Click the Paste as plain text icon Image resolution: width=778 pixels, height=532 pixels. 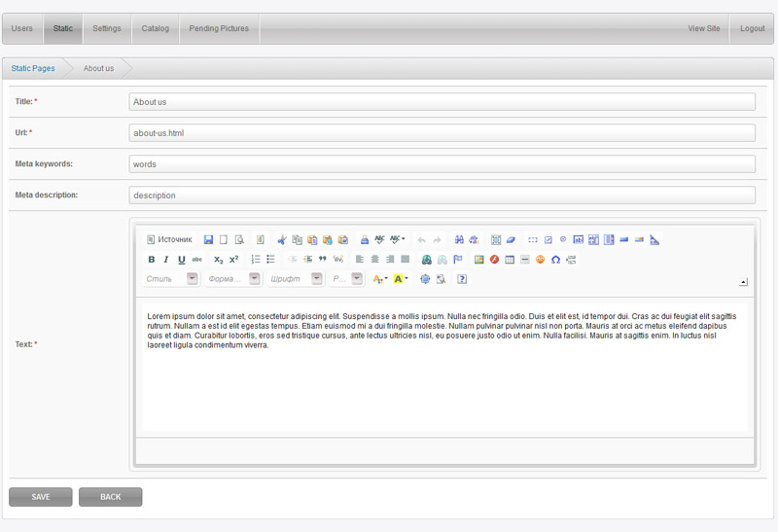click(x=328, y=239)
